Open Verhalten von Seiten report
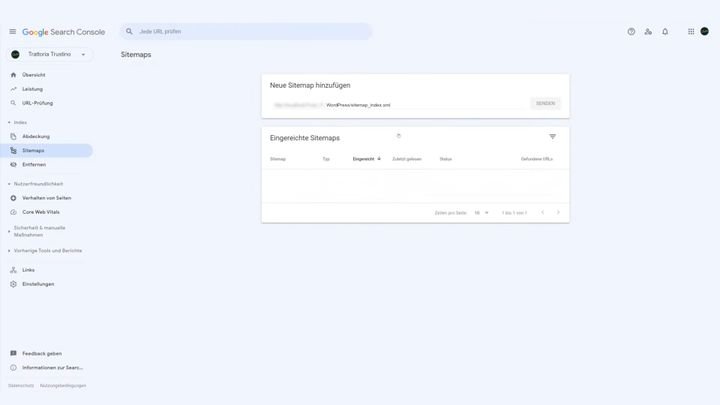Image resolution: width=720 pixels, height=405 pixels. click(x=47, y=198)
